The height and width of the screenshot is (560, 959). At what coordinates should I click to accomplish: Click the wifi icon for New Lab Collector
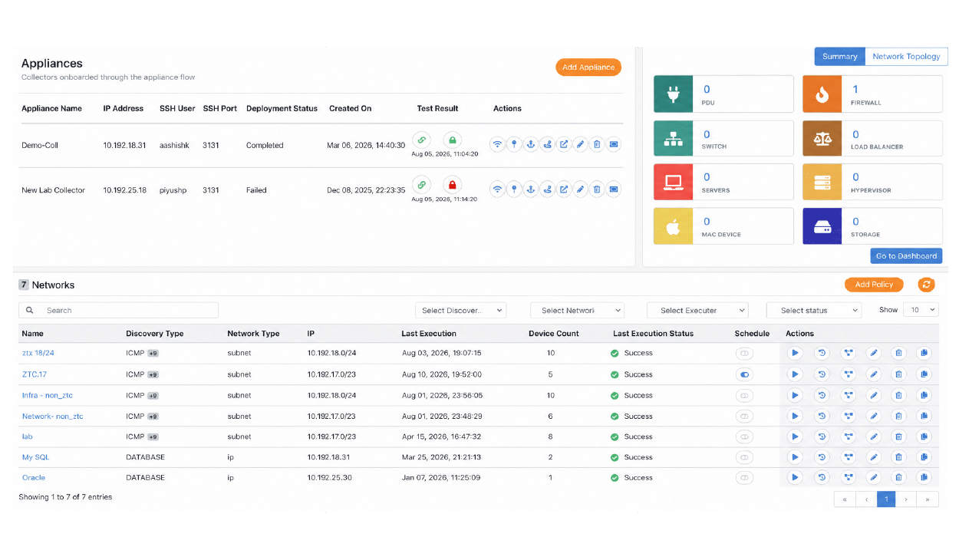coord(497,189)
